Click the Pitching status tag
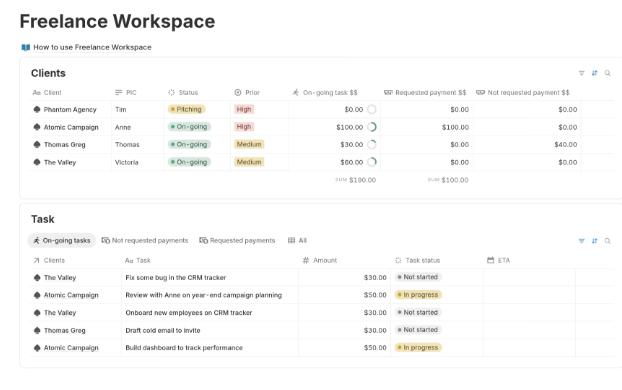The image size is (622, 390). pyautogui.click(x=186, y=109)
